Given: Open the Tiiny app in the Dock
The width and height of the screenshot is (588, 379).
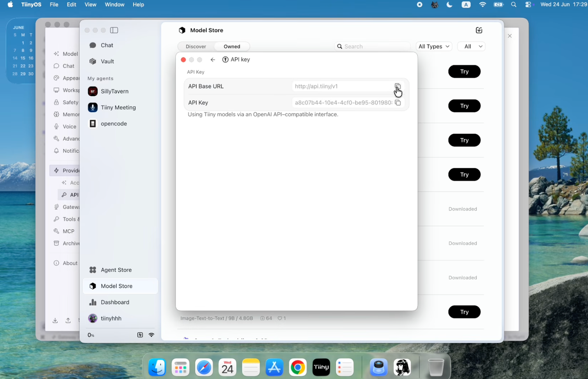Looking at the screenshot, I should (x=321, y=367).
